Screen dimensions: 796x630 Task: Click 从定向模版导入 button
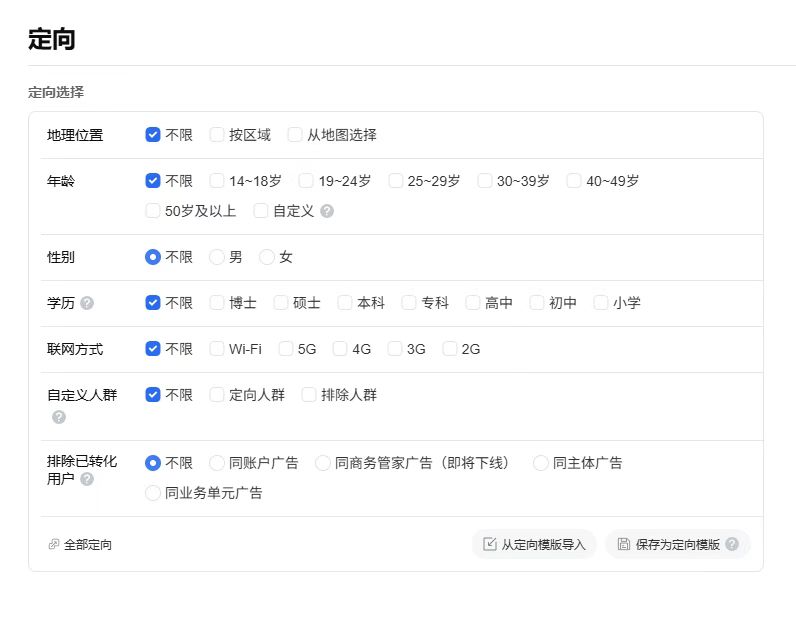(x=534, y=544)
